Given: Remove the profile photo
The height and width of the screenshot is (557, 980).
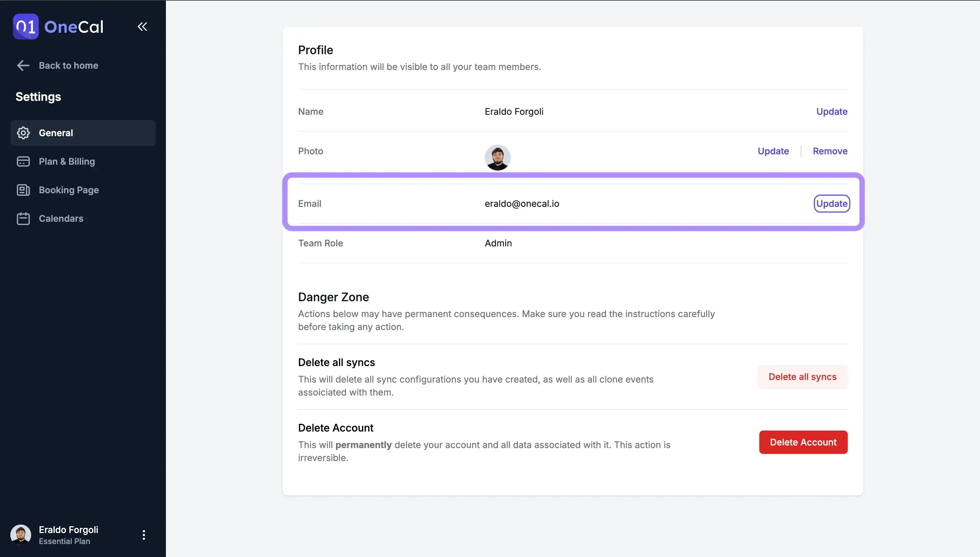Looking at the screenshot, I should coord(830,151).
